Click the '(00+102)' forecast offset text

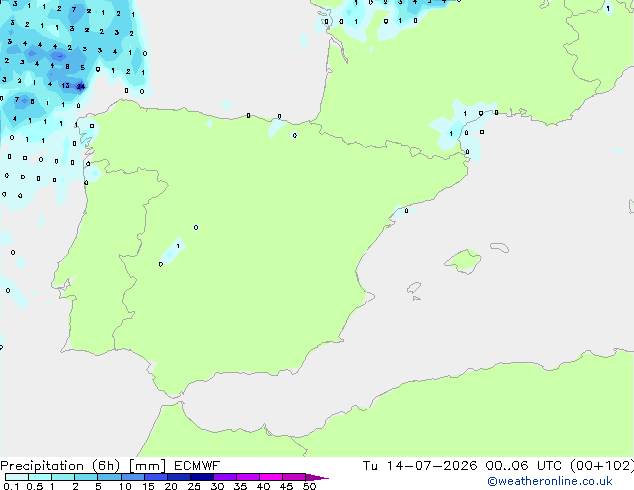click(602, 466)
